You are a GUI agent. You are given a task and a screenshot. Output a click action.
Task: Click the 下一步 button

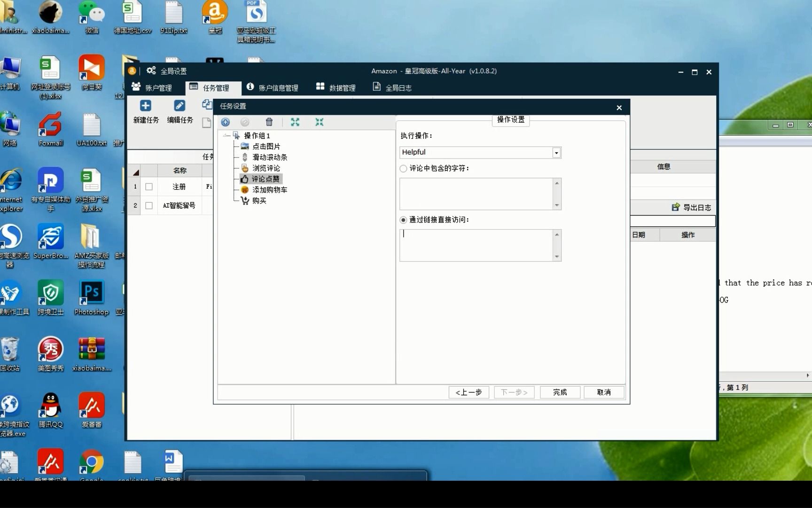(x=514, y=392)
